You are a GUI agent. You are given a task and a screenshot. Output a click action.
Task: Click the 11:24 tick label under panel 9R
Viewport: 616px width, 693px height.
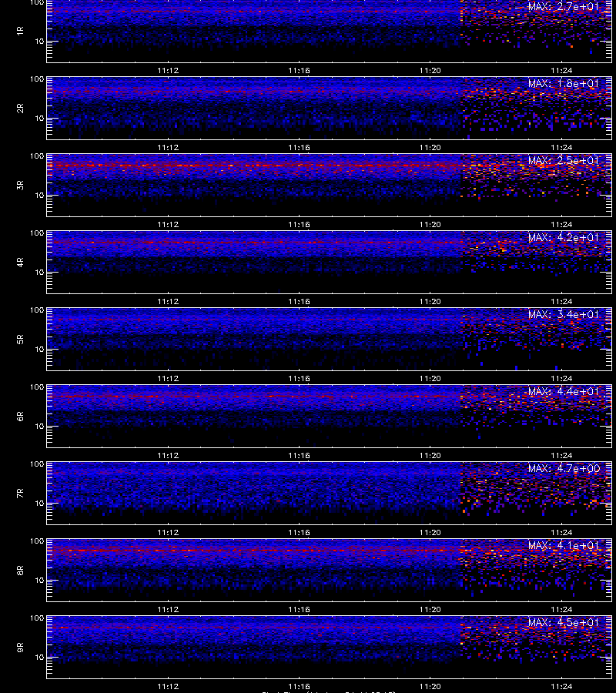tap(561, 687)
